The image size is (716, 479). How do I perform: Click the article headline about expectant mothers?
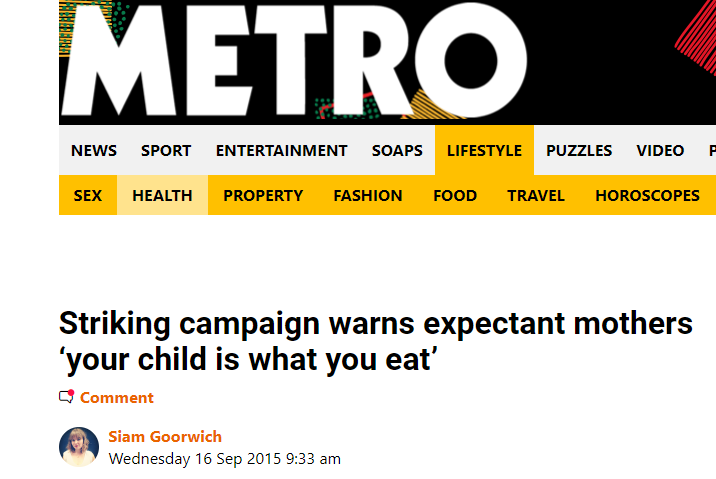point(375,341)
